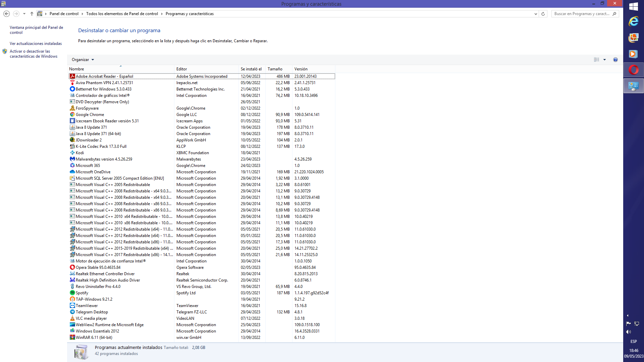The width and height of the screenshot is (644, 362).
Task: Sort by the Nombre column header
Action: [x=121, y=69]
